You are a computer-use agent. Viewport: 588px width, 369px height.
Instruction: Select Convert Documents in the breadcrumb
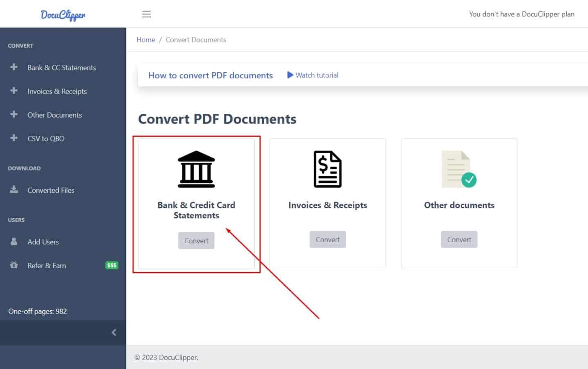coord(196,40)
